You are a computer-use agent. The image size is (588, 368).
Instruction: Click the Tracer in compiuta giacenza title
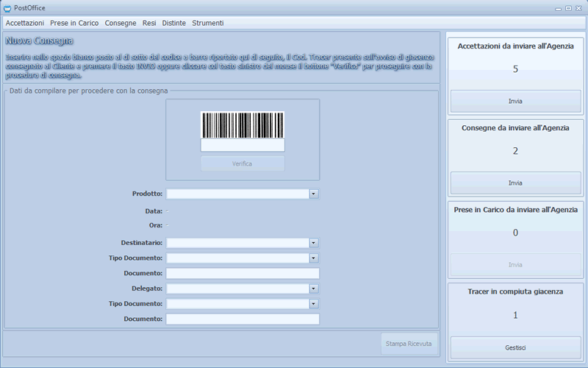[x=515, y=291]
